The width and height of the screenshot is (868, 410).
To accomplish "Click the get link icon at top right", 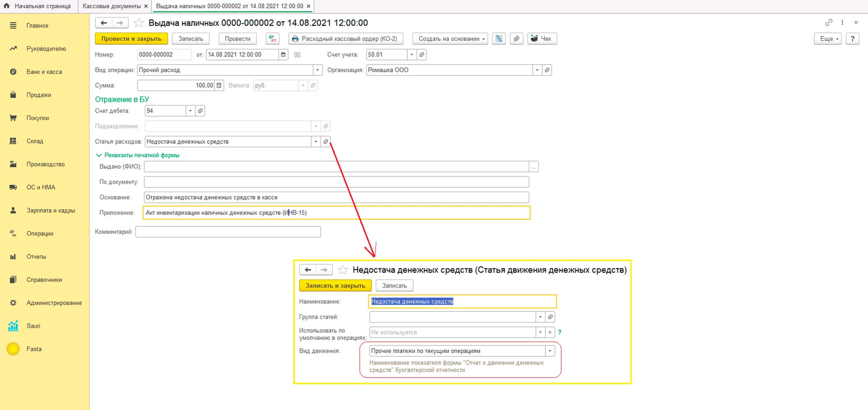I will (828, 23).
